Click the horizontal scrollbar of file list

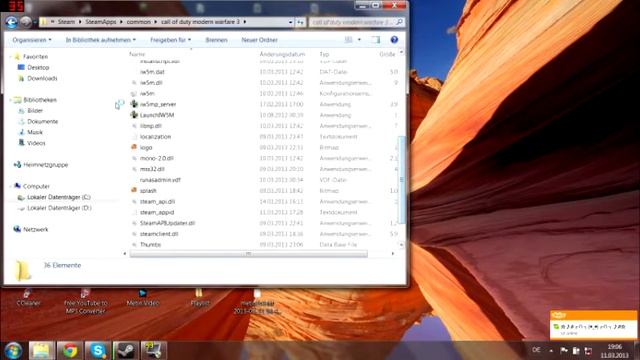click(248, 254)
